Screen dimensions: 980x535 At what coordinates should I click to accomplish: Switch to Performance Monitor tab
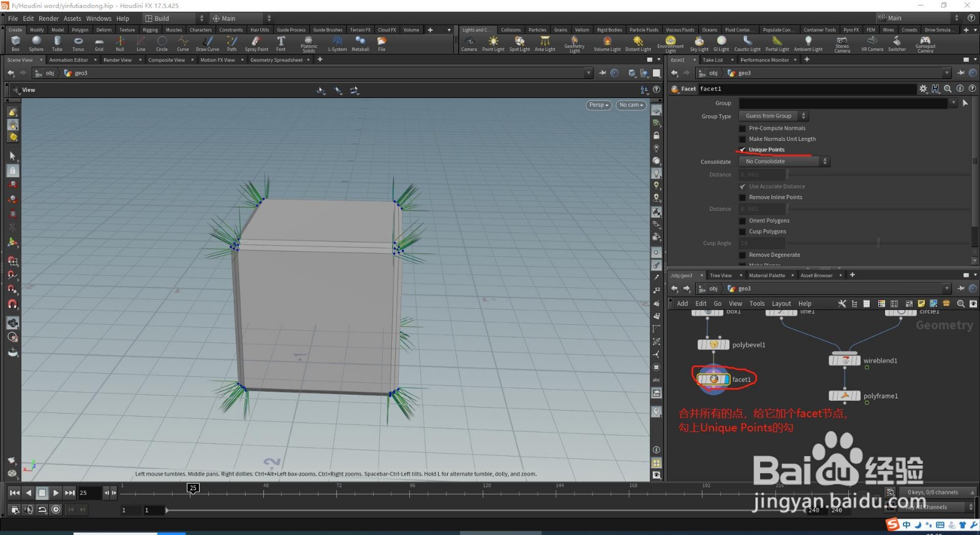pos(764,60)
